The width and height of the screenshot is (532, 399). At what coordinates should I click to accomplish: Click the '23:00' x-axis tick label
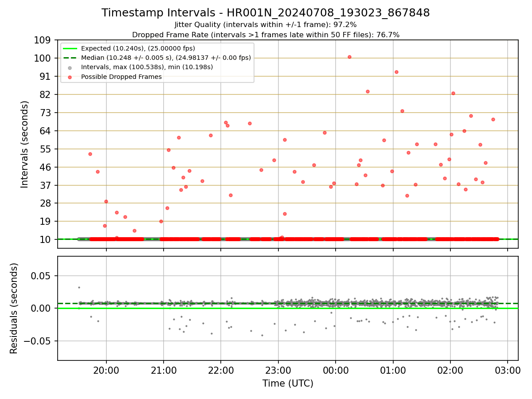tap(278, 370)
